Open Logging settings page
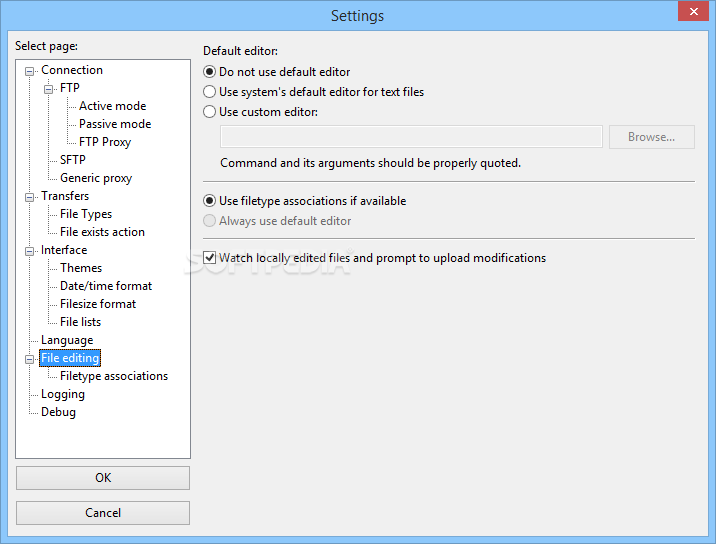Image resolution: width=716 pixels, height=544 pixels. 63,394
